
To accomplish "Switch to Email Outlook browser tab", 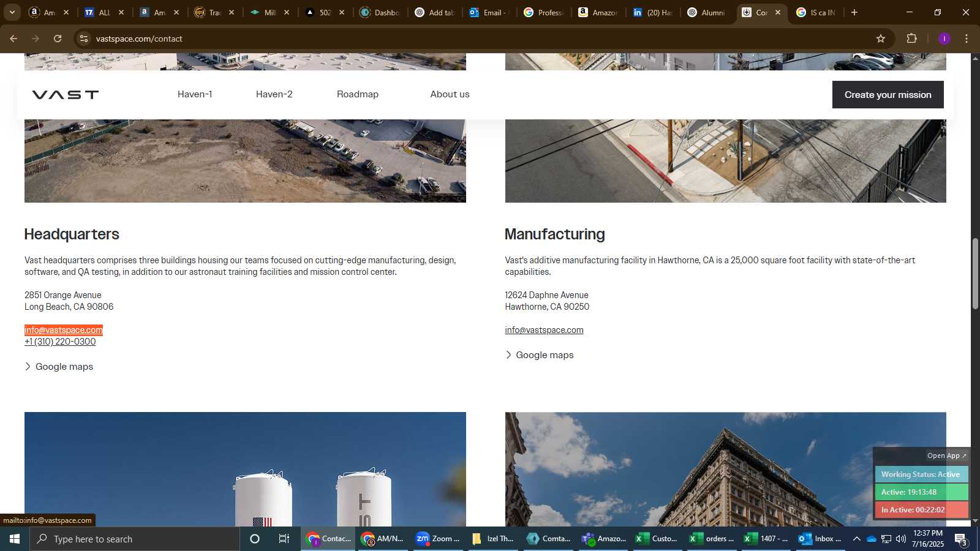I will coord(489,12).
